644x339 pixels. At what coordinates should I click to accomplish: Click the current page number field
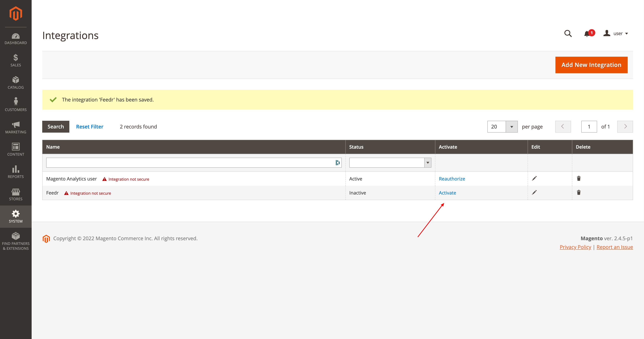(x=589, y=127)
